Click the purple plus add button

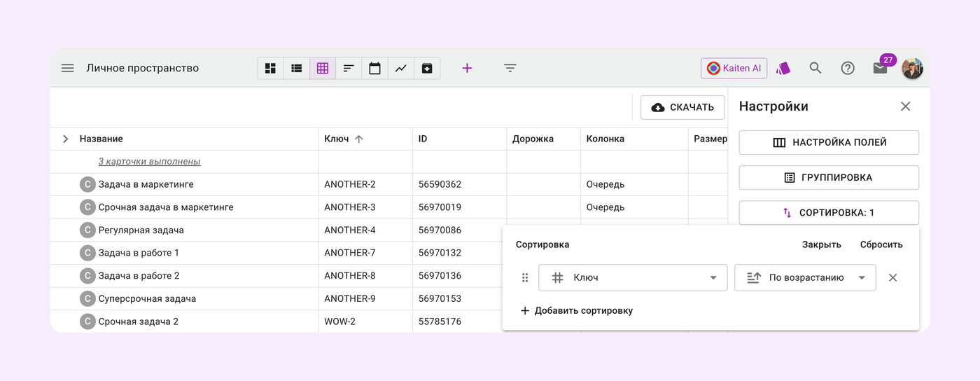pos(467,68)
